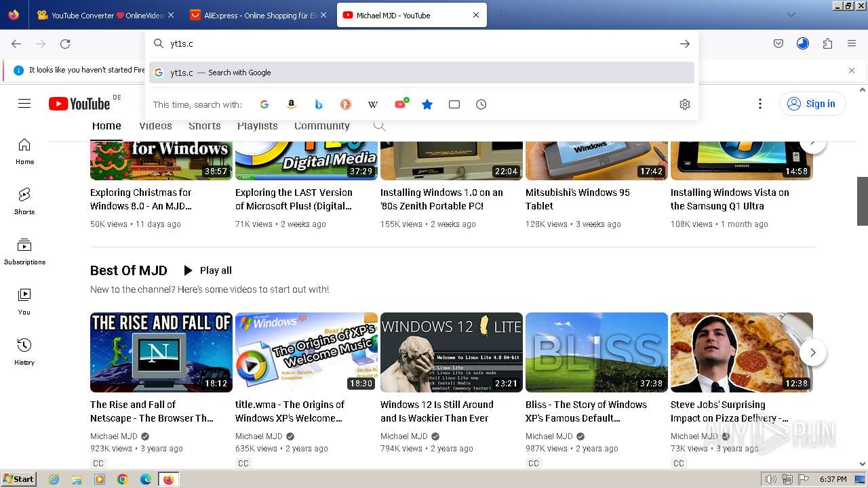Search within open tabs icon
Viewport: 868px width, 488px height.
click(x=454, y=104)
